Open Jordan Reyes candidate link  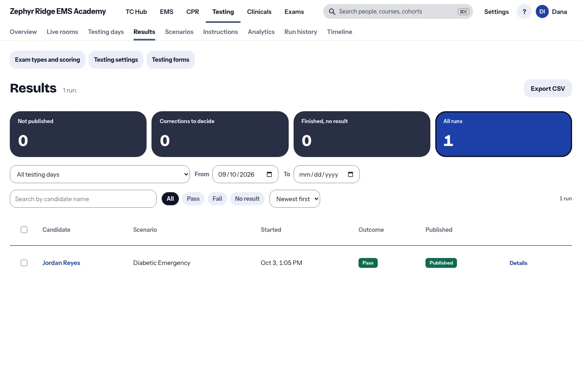pyautogui.click(x=61, y=263)
